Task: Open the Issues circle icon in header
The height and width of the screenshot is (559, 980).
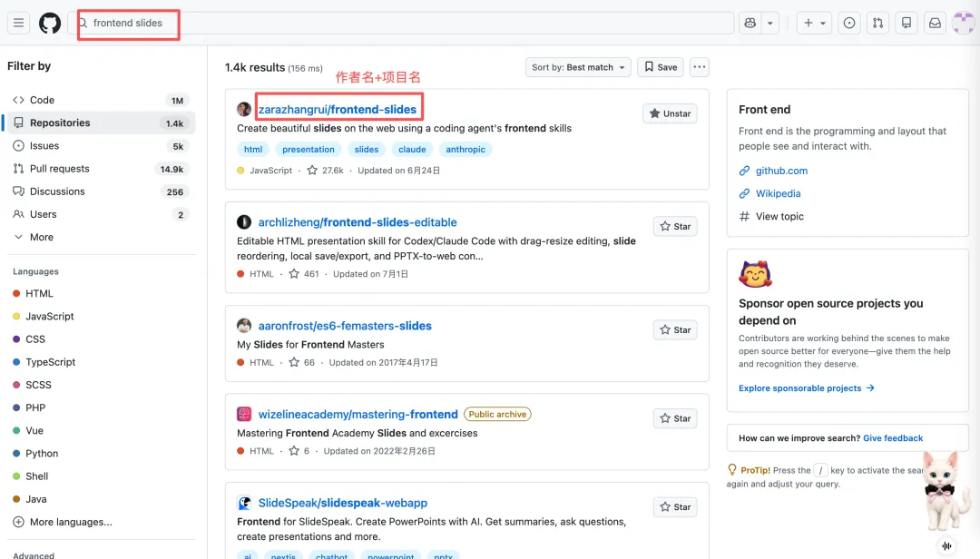Action: [x=848, y=23]
